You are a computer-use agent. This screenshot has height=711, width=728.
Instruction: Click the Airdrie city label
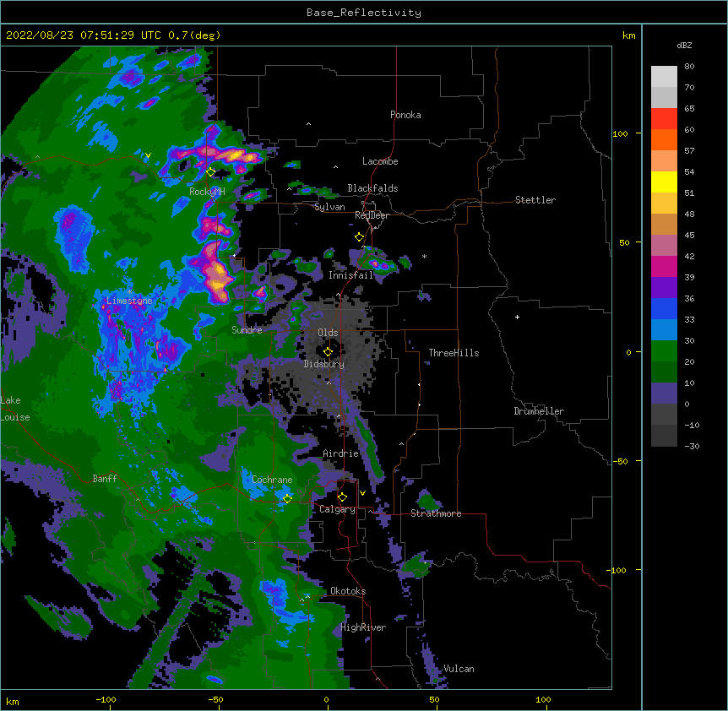tap(340, 453)
